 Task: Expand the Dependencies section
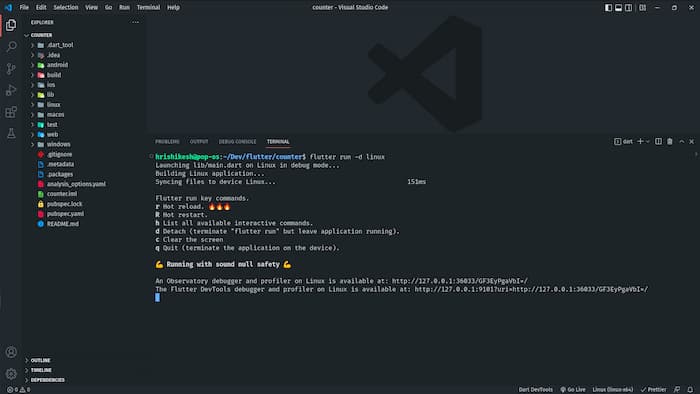[47, 380]
